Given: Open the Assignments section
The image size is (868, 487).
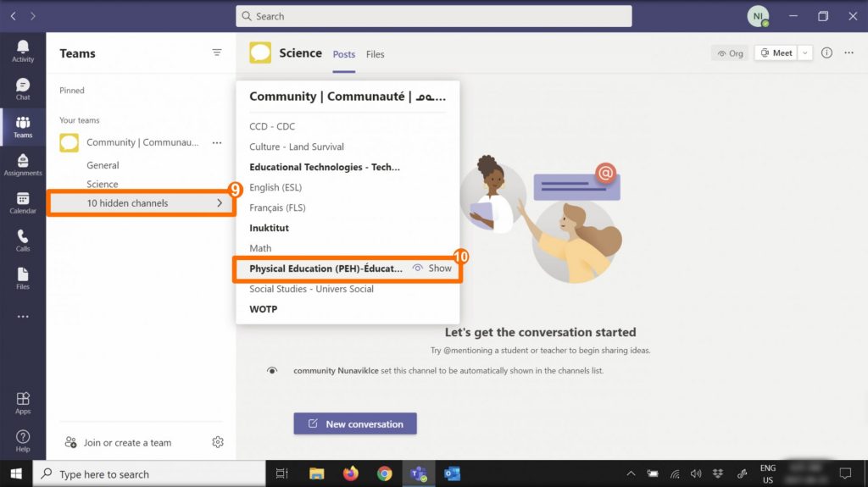Looking at the screenshot, I should click(x=23, y=165).
